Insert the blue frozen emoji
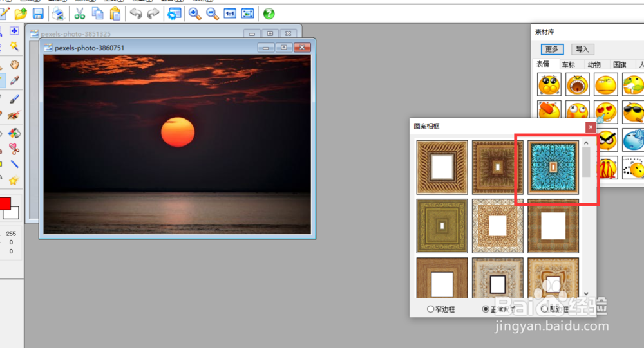Image resolution: width=644 pixels, height=348 pixels. [x=633, y=140]
